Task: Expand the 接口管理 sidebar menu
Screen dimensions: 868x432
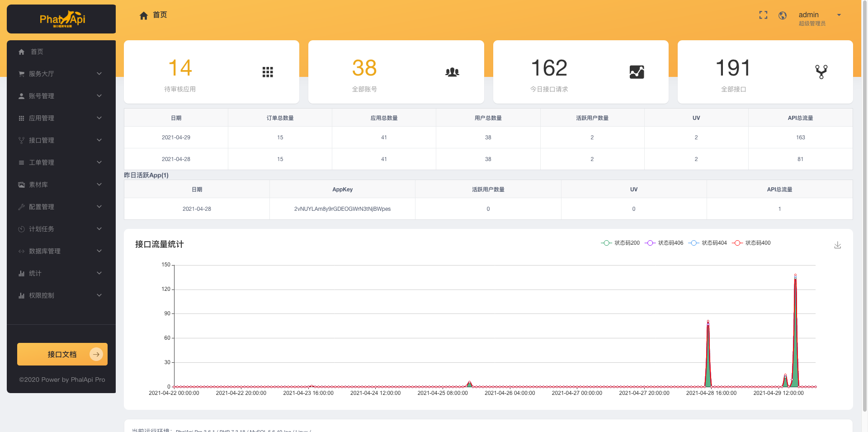Action: click(x=61, y=140)
